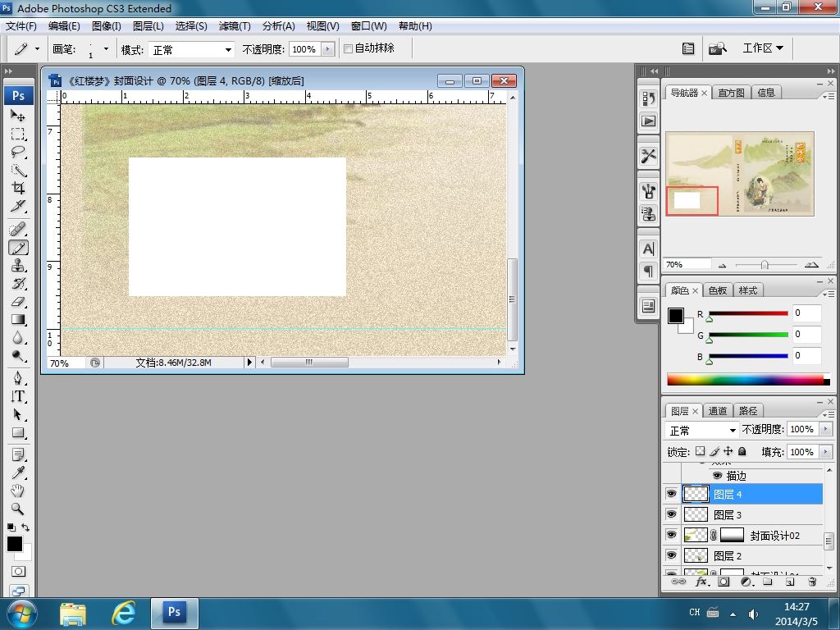Select the Blur tool

point(18,337)
